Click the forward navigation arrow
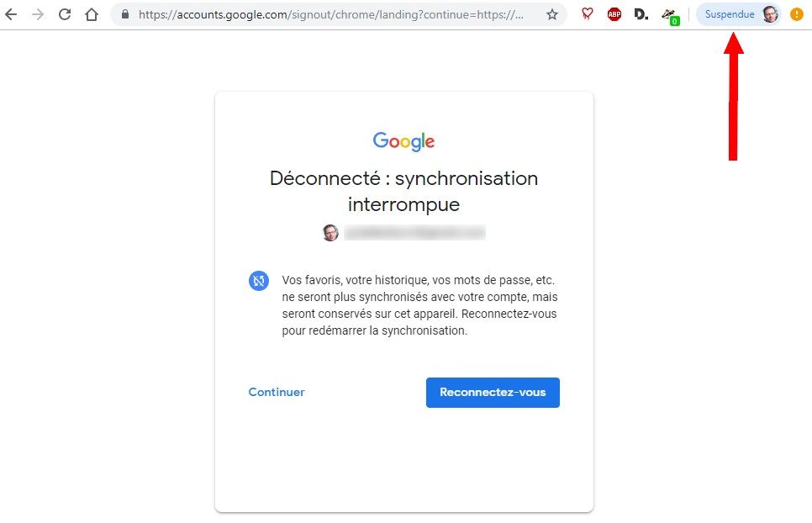Image resolution: width=812 pixels, height=523 pixels. click(x=38, y=14)
